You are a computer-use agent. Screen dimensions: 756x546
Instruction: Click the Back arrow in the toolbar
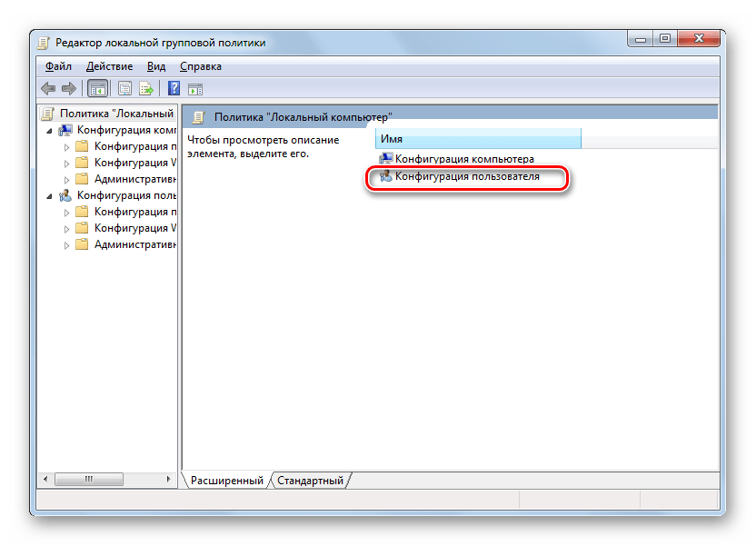click(x=48, y=88)
